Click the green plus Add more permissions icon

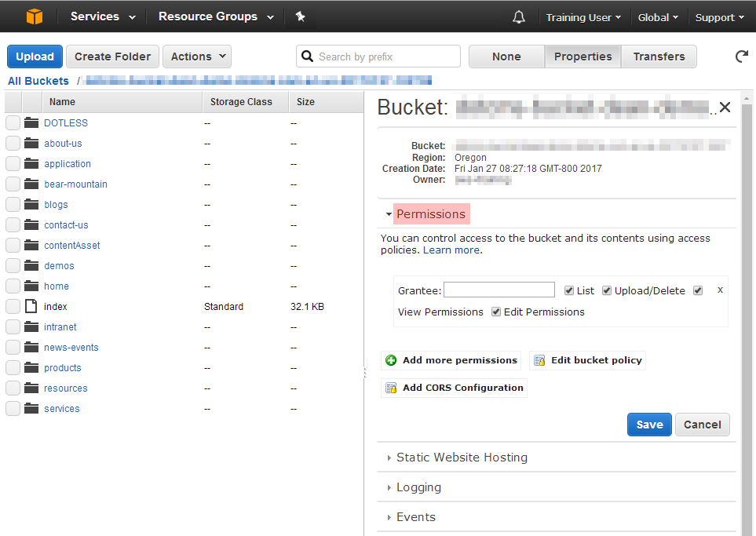click(x=391, y=360)
